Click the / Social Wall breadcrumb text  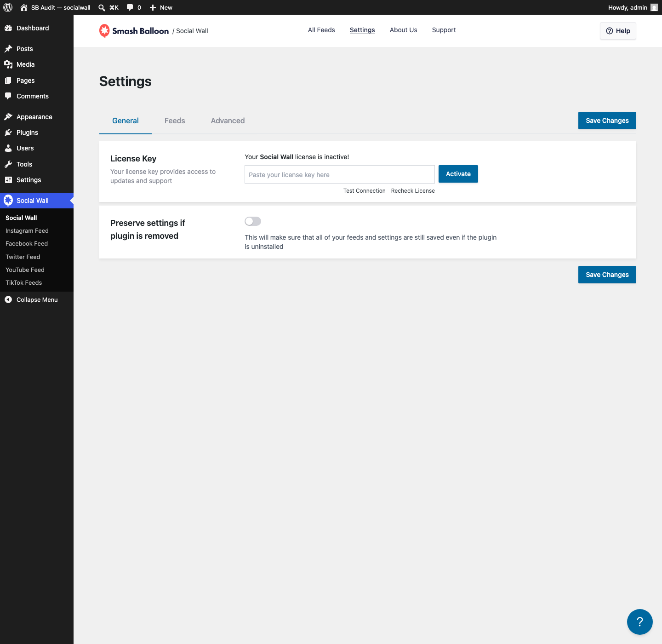coord(190,31)
